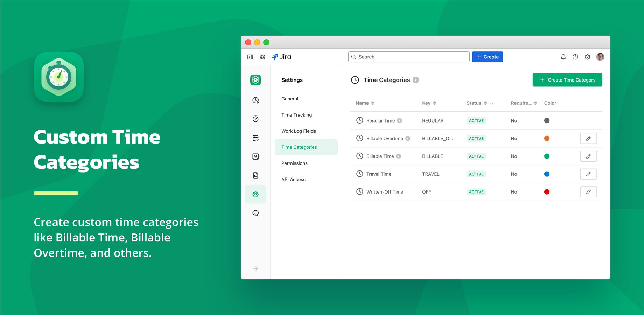Click the clock icon in Billable Time row
The image size is (644, 315).
pyautogui.click(x=359, y=156)
